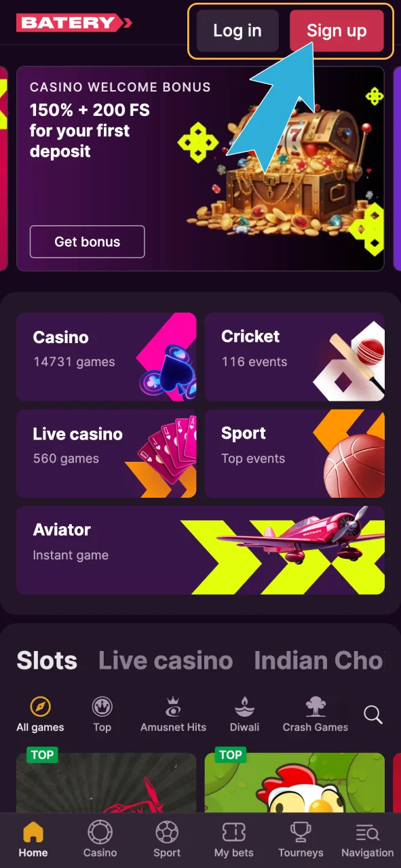
Task: Go to the Casino bottom nav icon
Action: [100, 831]
